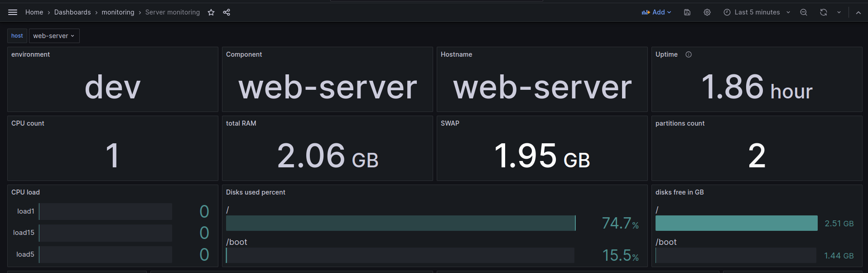The width and height of the screenshot is (868, 273).
Task: Navigate to Dashboards breadcrumb
Action: pyautogui.click(x=72, y=12)
